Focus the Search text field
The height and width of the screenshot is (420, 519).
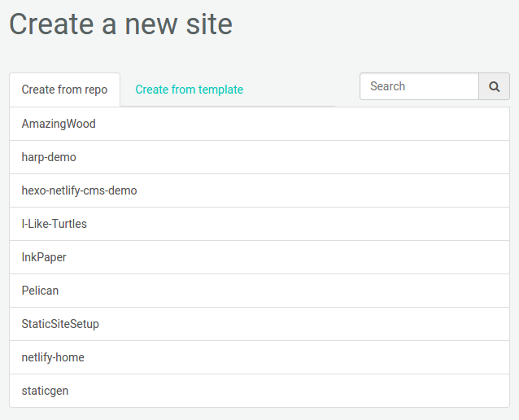click(419, 86)
